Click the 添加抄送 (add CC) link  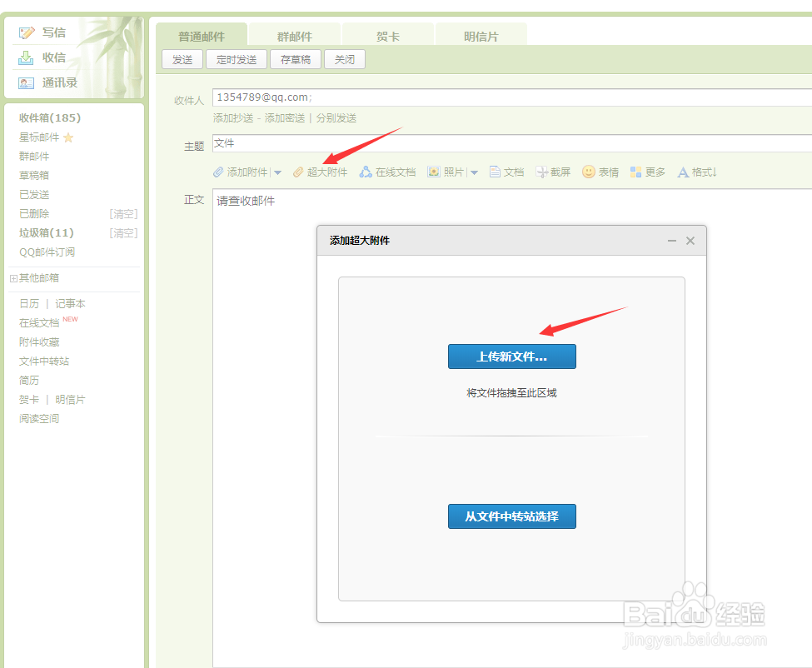[233, 117]
